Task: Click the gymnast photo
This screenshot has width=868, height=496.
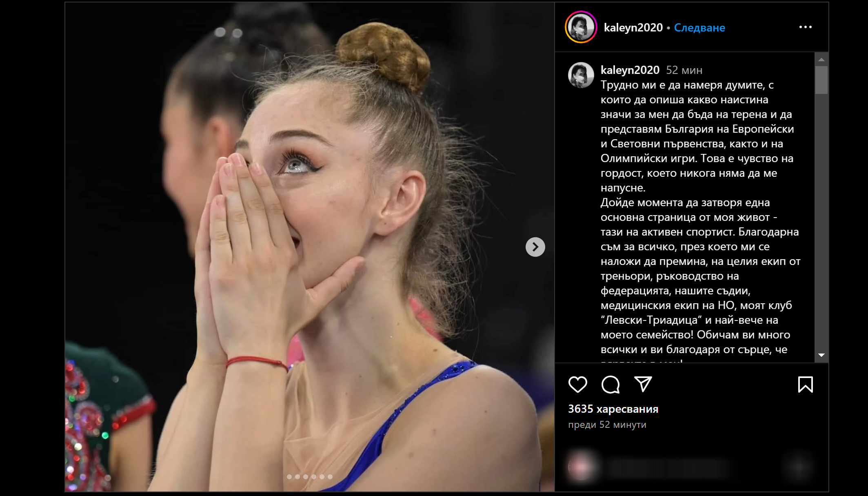Action: (309, 247)
